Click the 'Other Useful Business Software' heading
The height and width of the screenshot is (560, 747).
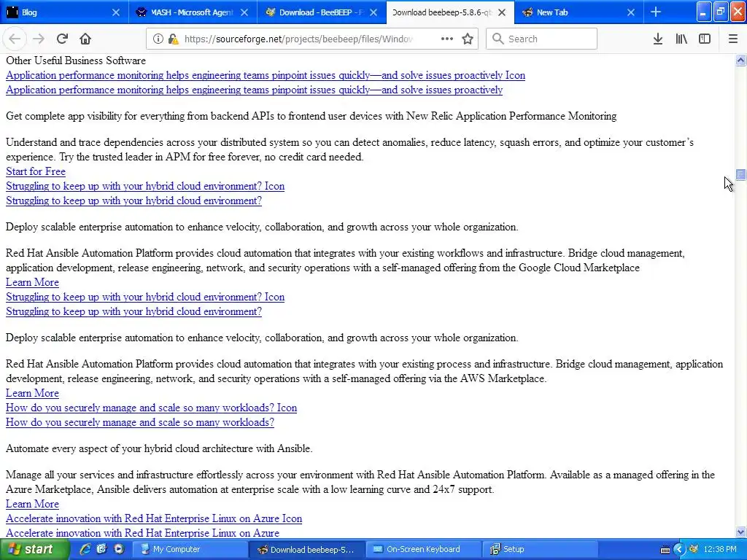(76, 61)
